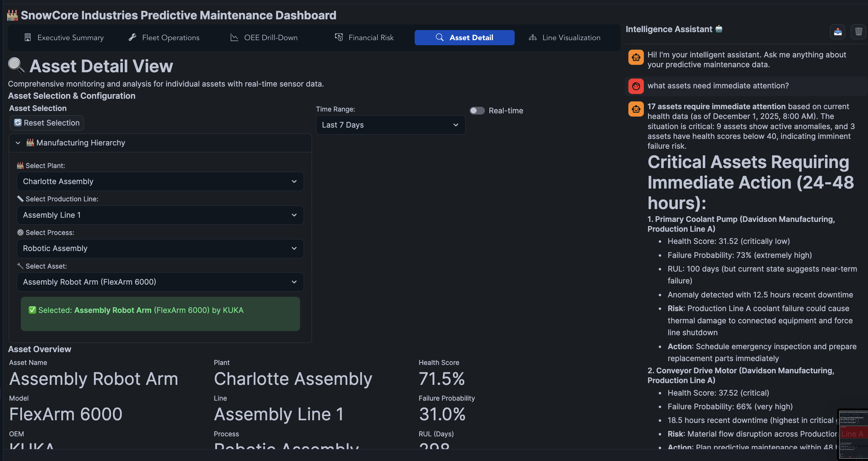Click the Reset Selection button
Image resolution: width=868 pixels, height=461 pixels.
tap(47, 123)
